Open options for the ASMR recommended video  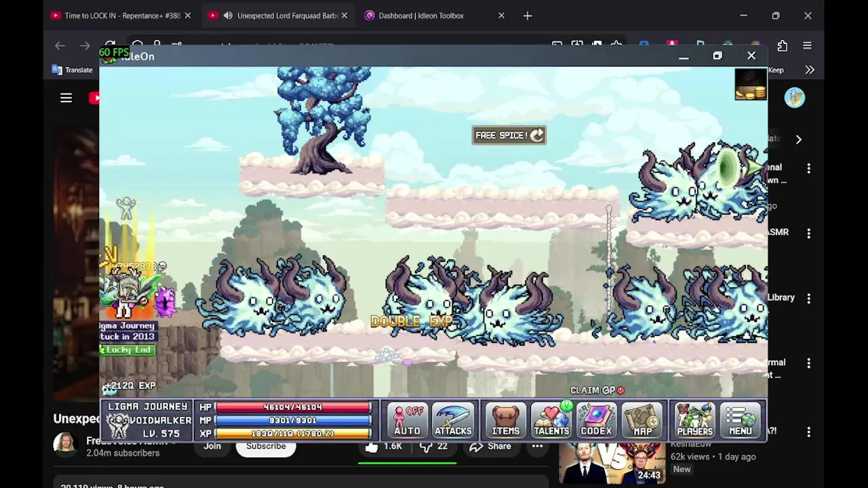point(808,233)
